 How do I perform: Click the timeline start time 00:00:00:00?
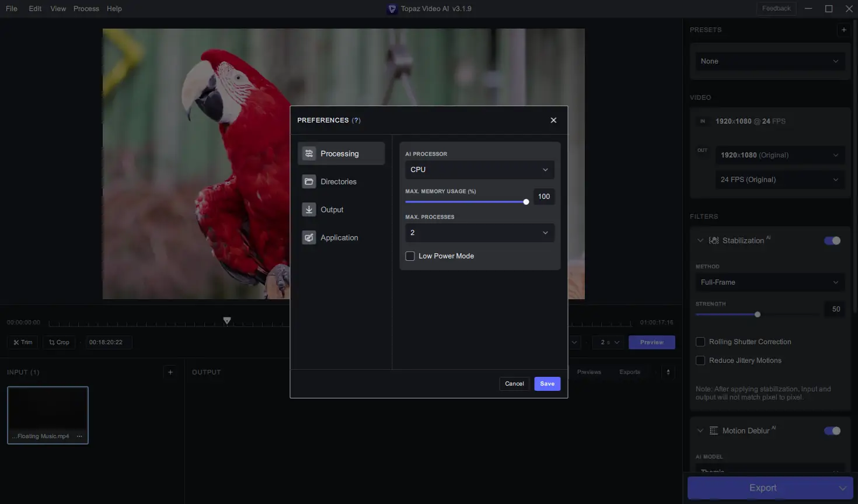tap(23, 323)
